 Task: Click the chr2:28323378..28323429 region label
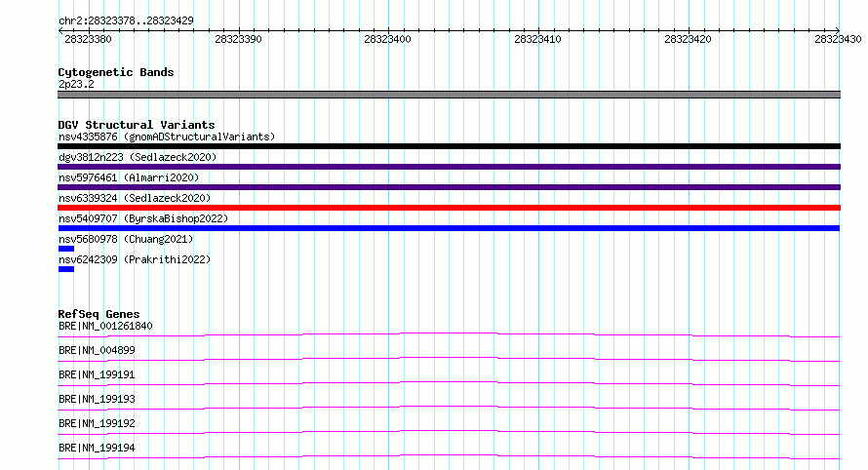(126, 20)
